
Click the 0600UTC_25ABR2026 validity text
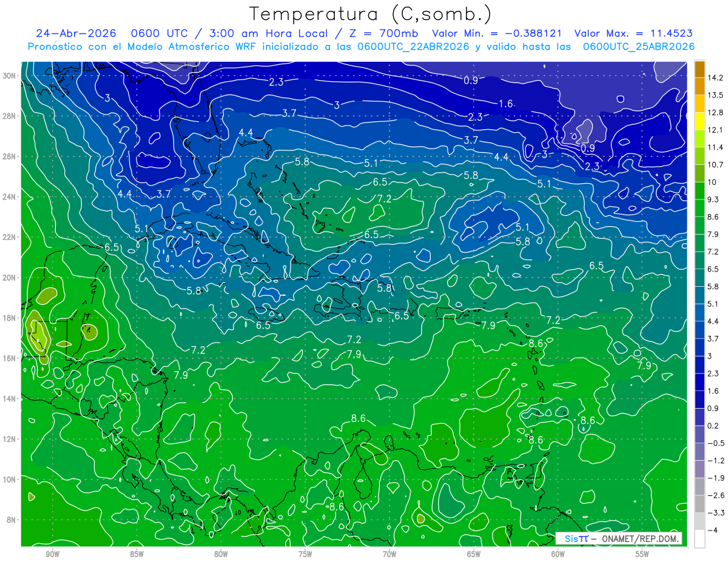tap(639, 47)
